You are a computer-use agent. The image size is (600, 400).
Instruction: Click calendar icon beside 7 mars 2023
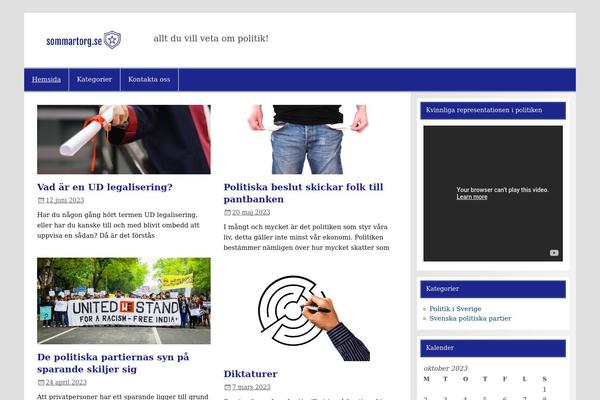227,387
